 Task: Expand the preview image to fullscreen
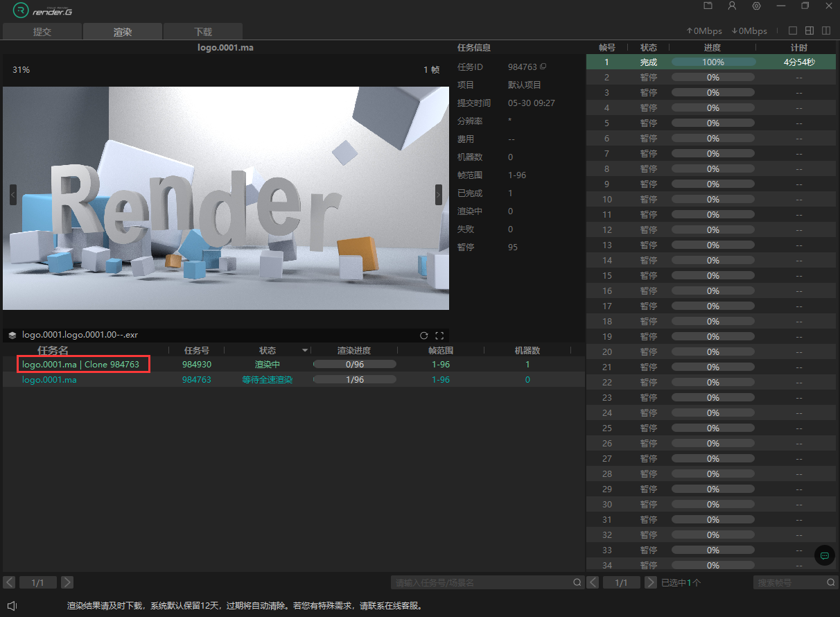439,335
